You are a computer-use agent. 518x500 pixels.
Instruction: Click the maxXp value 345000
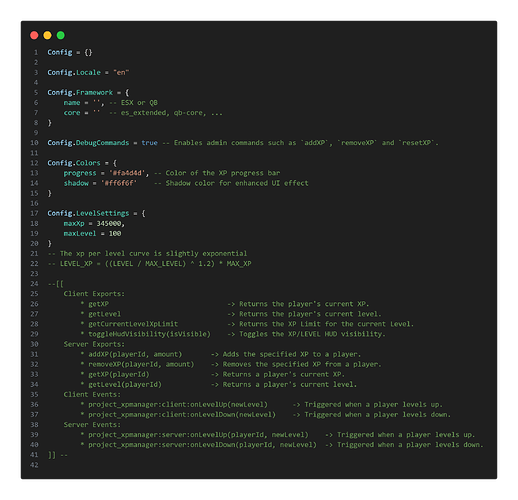coord(109,223)
